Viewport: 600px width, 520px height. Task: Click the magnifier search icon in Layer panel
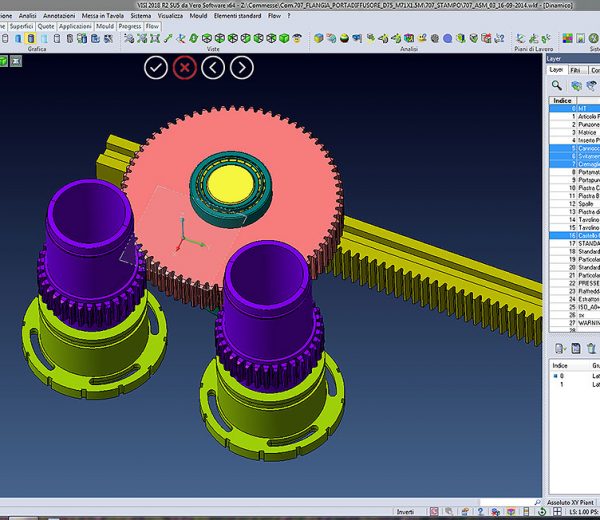557,85
